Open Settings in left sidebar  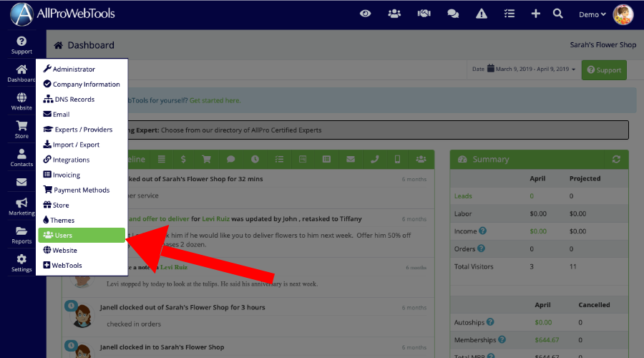click(21, 263)
